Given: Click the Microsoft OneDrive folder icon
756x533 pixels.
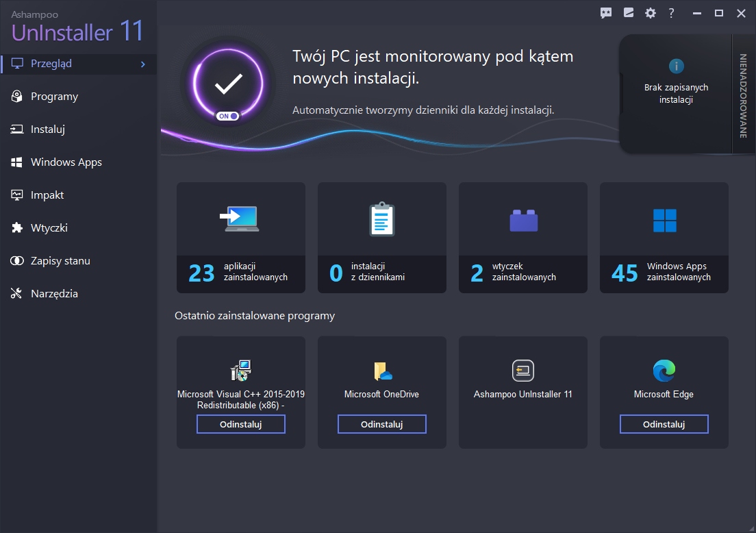Looking at the screenshot, I should pyautogui.click(x=383, y=371).
